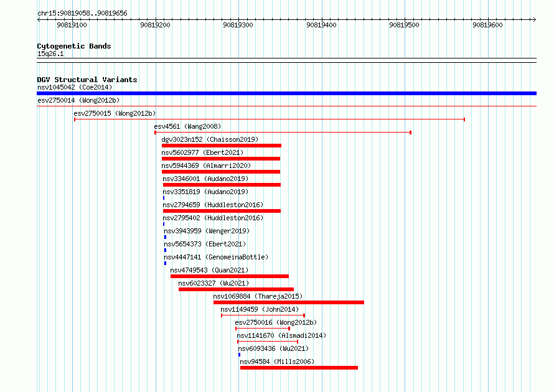Click the DGV Structural Variants track heading
The height and width of the screenshot is (392, 554).
click(87, 80)
